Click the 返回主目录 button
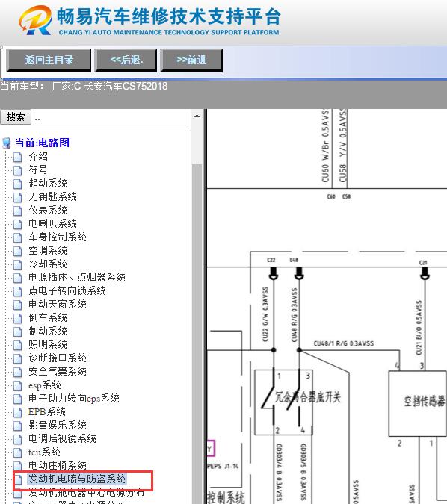The height and width of the screenshot is (504, 447). click(x=49, y=60)
